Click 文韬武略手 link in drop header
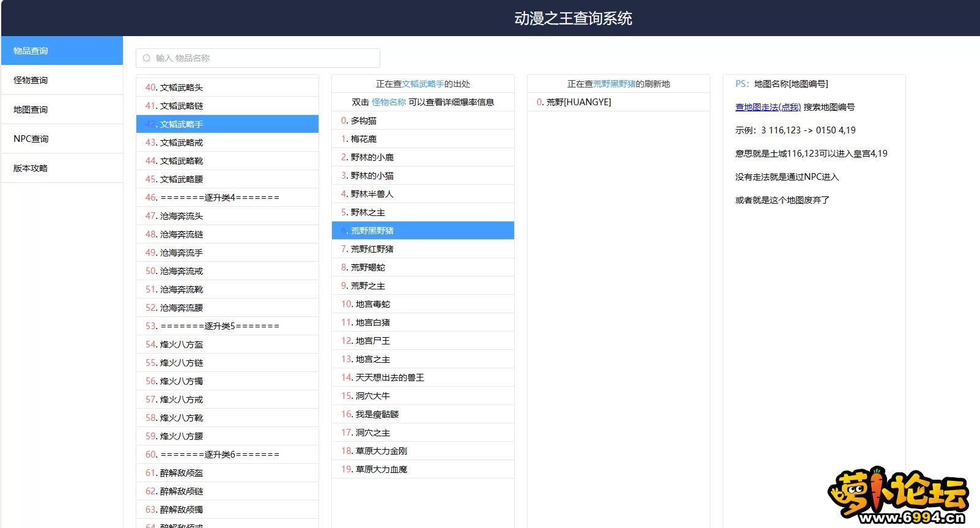 (x=423, y=84)
